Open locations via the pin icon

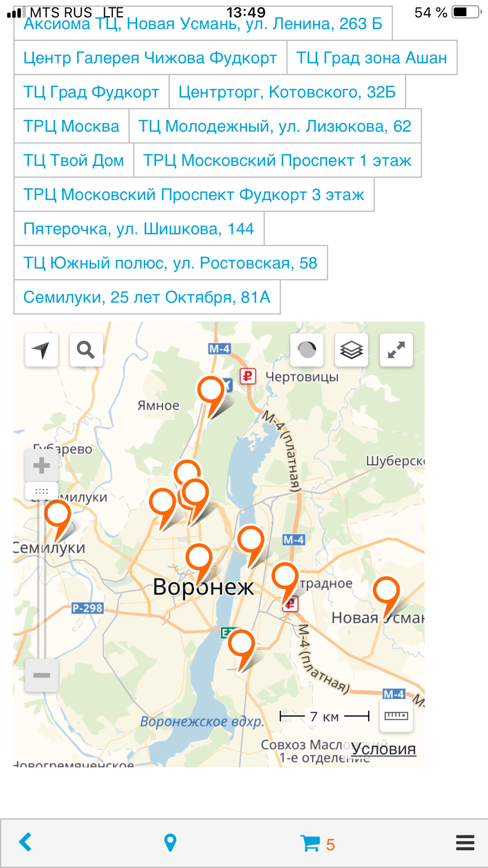pyautogui.click(x=170, y=843)
